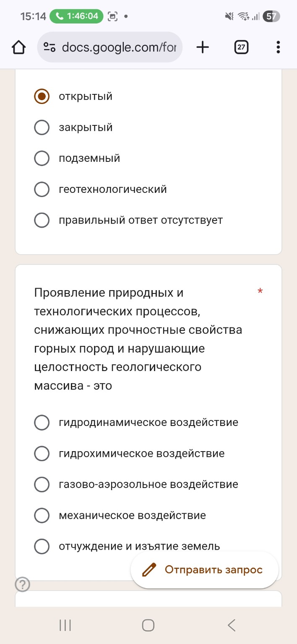Screen dimensions: 297x644
Task: Tap the site information icon in address bar
Action: pyautogui.click(x=49, y=47)
